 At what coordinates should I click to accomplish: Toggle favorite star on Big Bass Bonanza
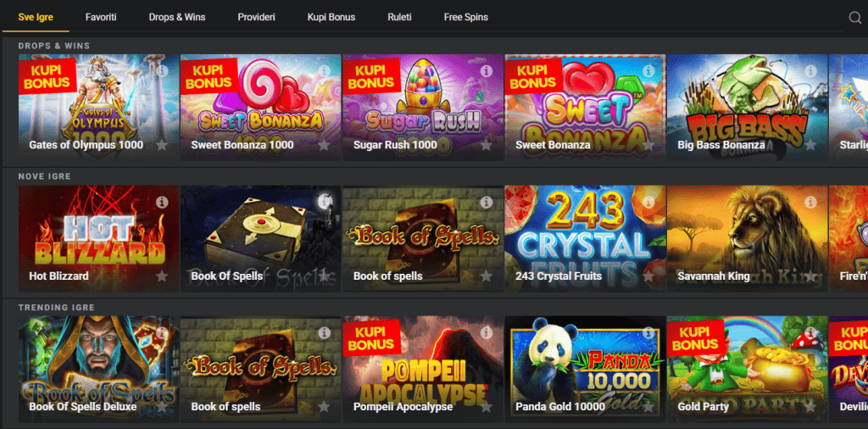(x=810, y=145)
